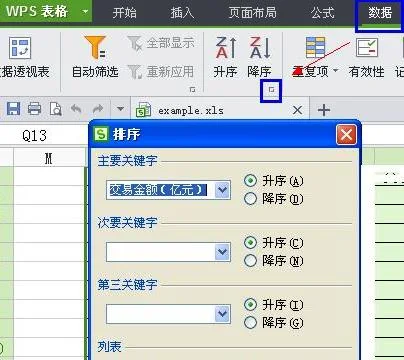The image size is (404, 360).
Task: Close the 排序 dialog
Action: click(x=346, y=135)
